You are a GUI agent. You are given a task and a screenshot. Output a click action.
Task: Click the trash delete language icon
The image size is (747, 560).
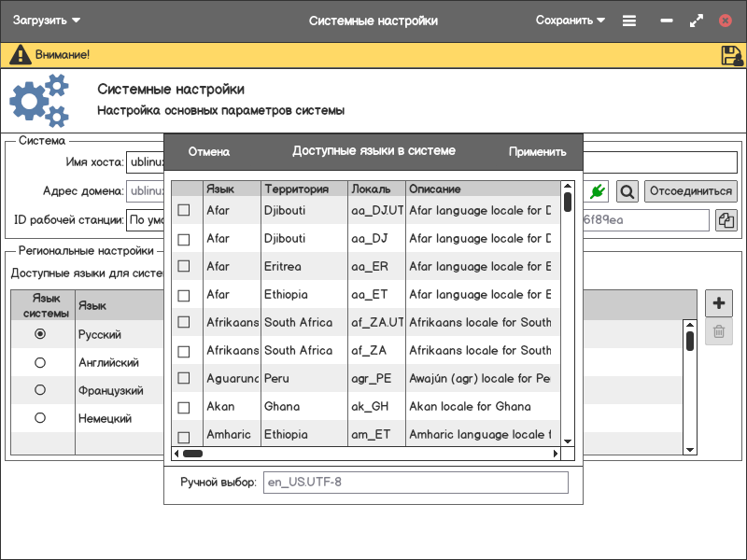719,331
